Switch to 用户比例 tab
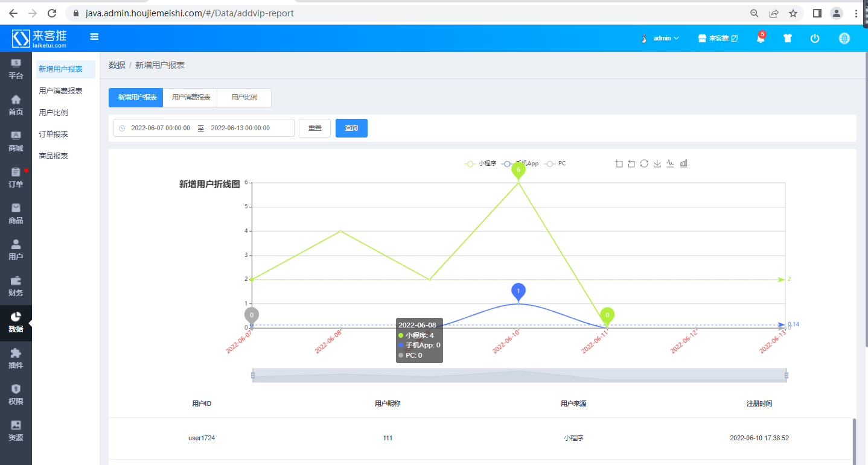Screen dimensions: 868x465 (x=244, y=98)
